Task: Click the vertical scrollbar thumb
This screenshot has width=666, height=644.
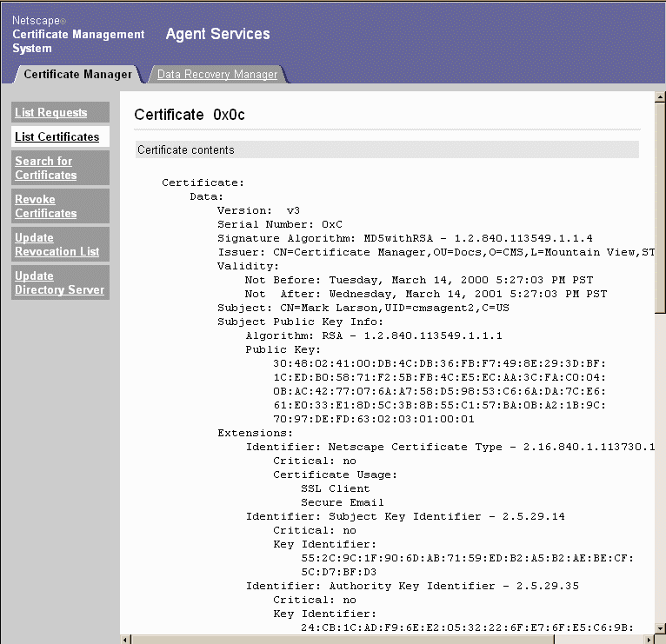Action: click(x=660, y=208)
